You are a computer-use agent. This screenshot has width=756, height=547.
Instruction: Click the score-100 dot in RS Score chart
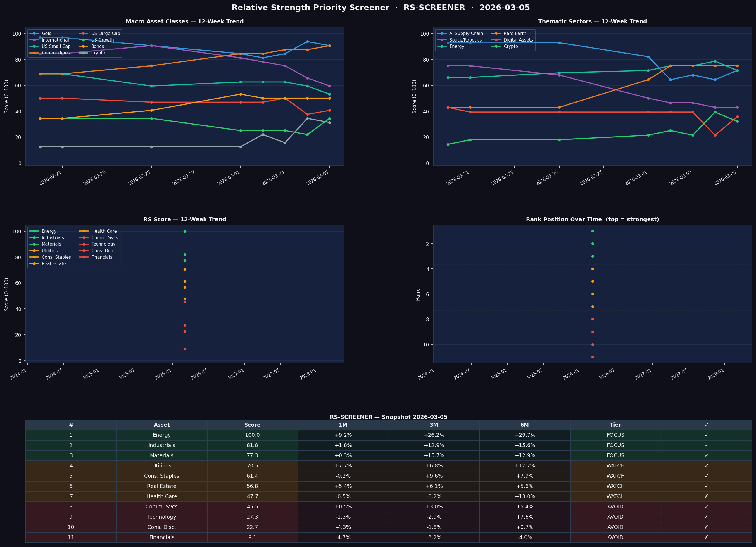click(185, 231)
